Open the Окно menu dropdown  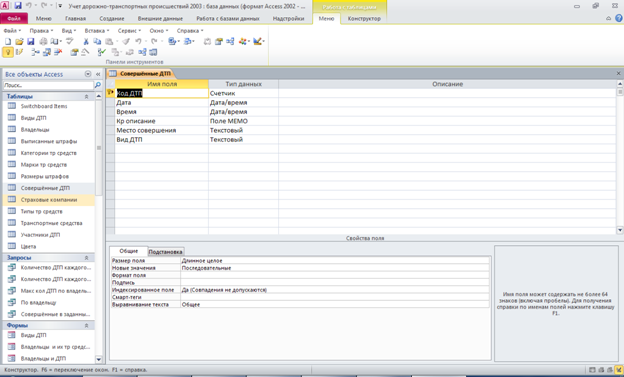(x=159, y=31)
